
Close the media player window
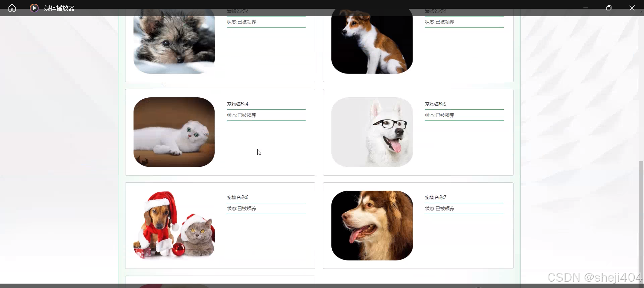point(632,8)
